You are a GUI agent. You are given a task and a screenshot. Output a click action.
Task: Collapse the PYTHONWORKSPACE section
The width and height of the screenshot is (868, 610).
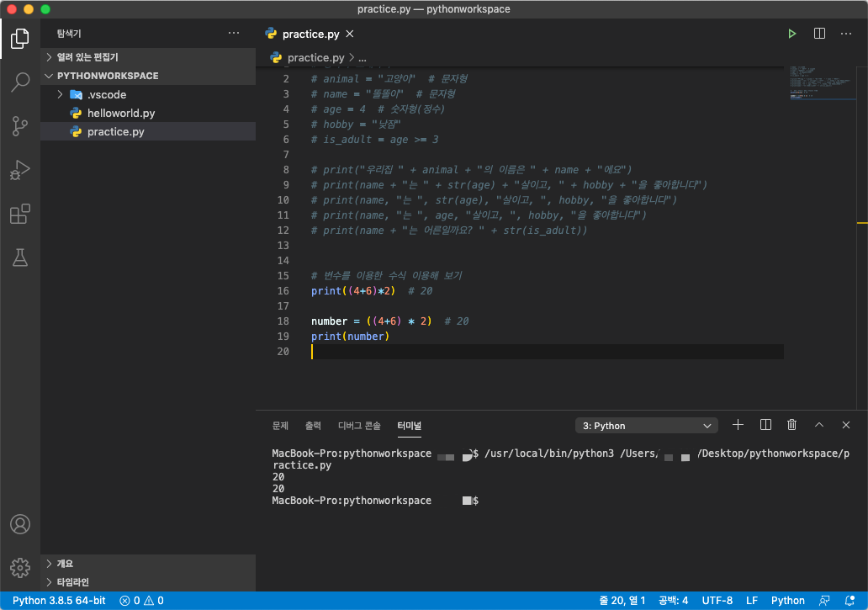point(148,76)
